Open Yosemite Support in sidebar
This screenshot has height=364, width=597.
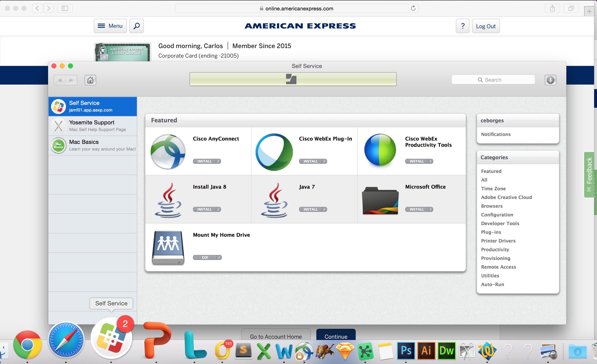point(92,126)
